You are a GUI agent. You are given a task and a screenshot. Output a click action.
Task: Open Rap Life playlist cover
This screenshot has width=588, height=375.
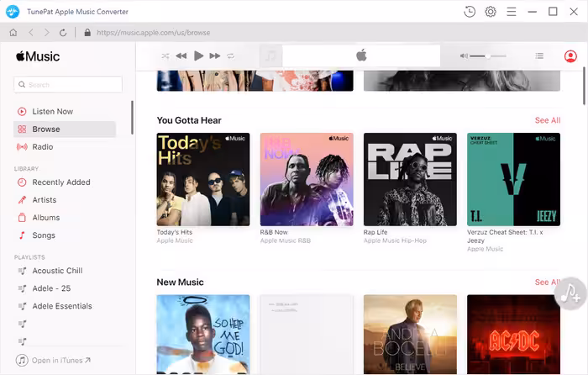click(x=410, y=179)
